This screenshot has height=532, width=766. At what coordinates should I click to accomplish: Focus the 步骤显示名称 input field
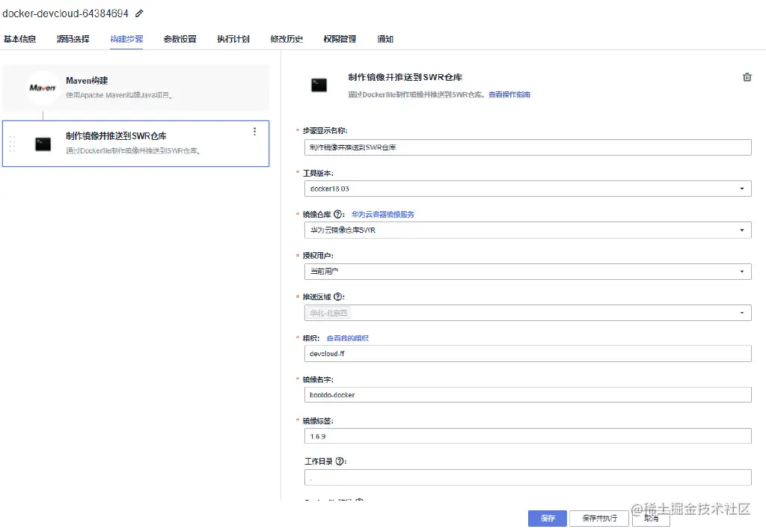(527, 147)
